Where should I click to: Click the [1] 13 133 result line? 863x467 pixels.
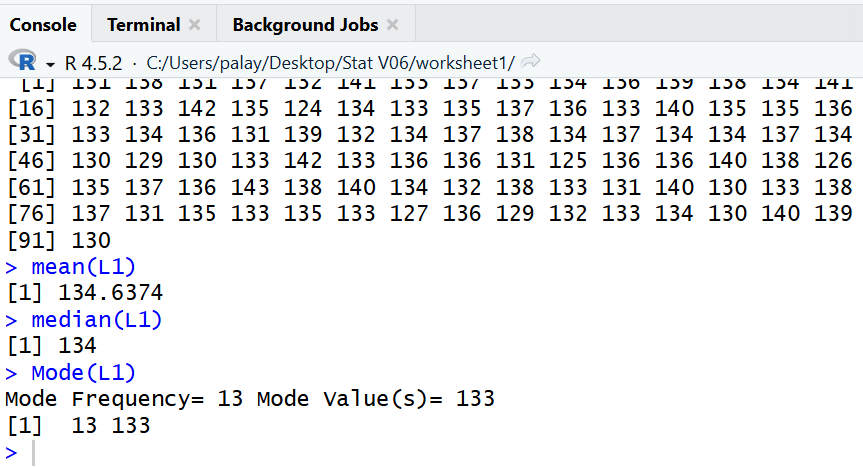pos(78,426)
